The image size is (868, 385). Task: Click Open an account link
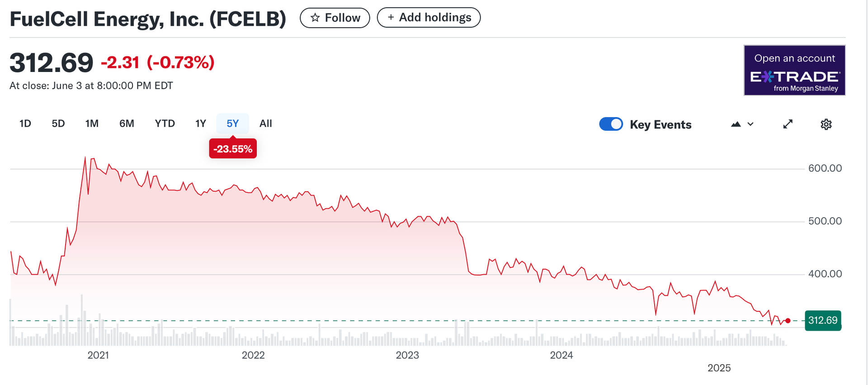(794, 58)
